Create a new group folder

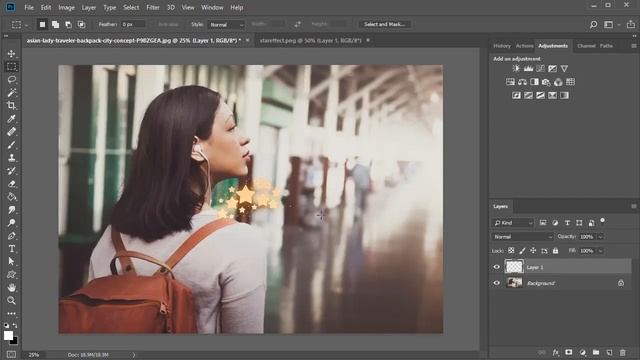coord(596,352)
